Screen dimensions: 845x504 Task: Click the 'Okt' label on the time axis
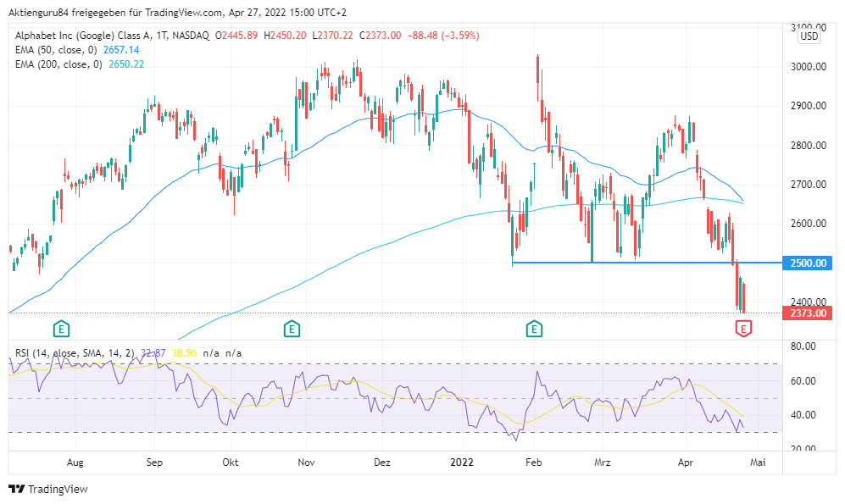[x=231, y=462]
